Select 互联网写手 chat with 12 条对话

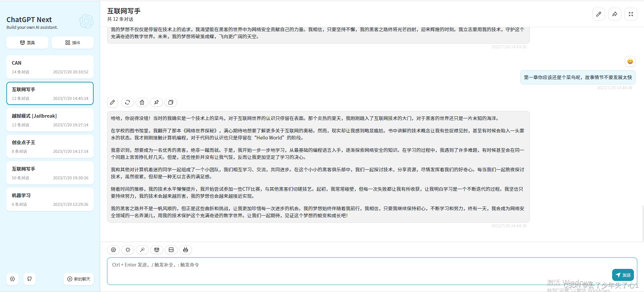50,94
